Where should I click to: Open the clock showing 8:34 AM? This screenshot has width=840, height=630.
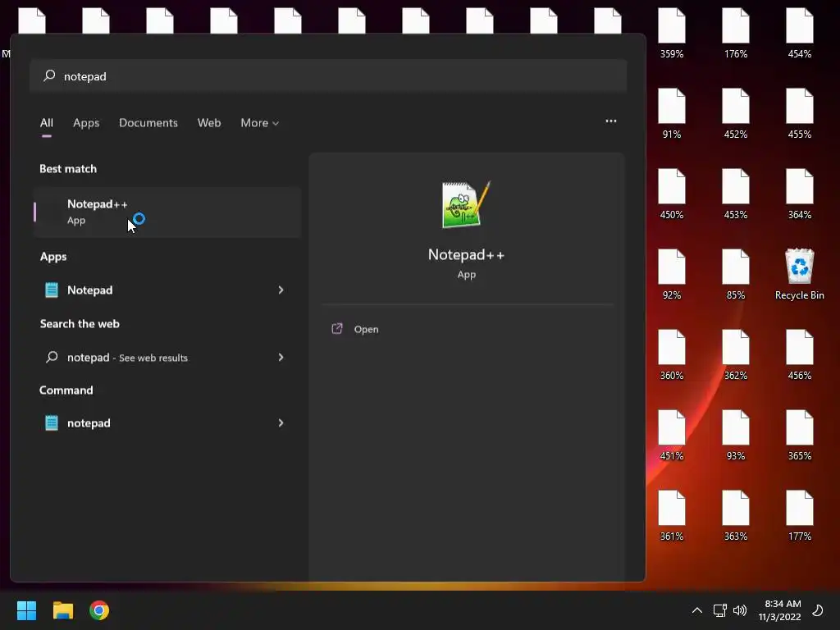click(x=780, y=610)
